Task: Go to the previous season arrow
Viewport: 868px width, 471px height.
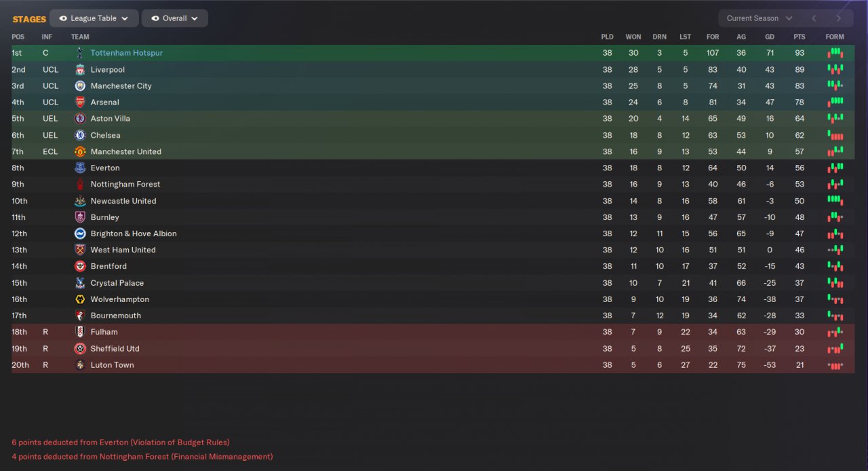Action: coord(814,18)
